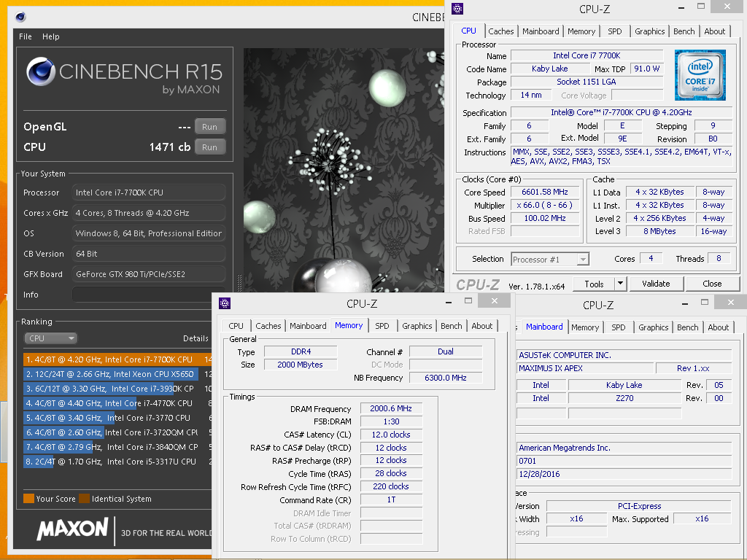This screenshot has height=560, width=747.
Task: Switch to About tab in top CPU-Z window
Action: point(715,31)
